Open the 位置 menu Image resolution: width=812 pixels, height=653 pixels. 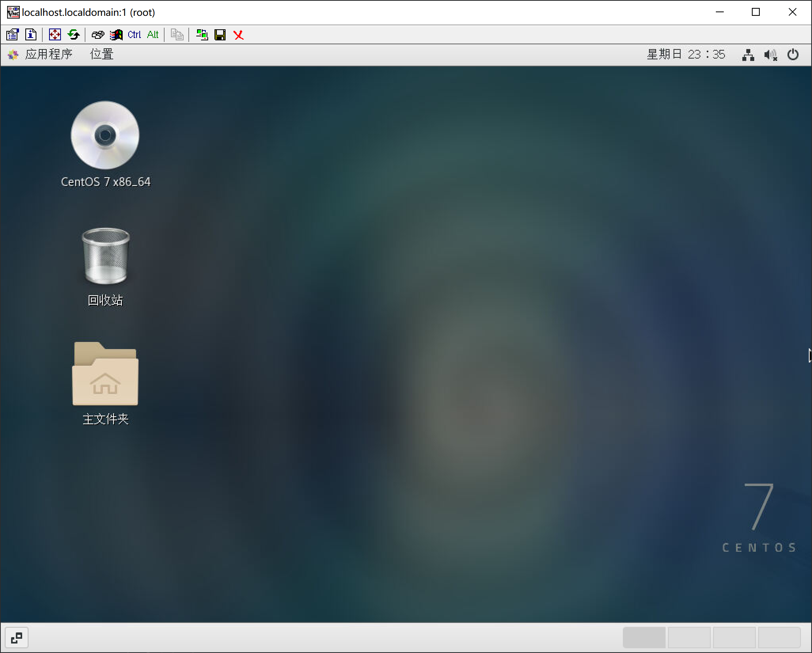[102, 54]
